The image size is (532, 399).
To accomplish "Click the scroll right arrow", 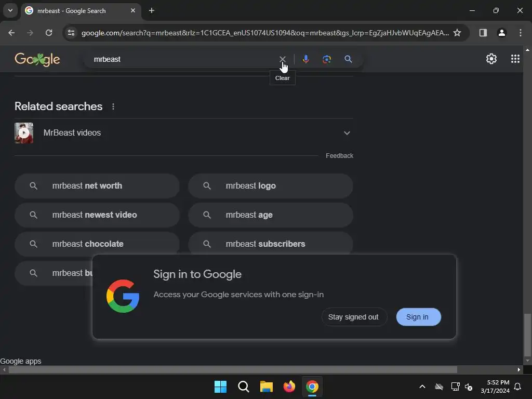I will (519, 369).
